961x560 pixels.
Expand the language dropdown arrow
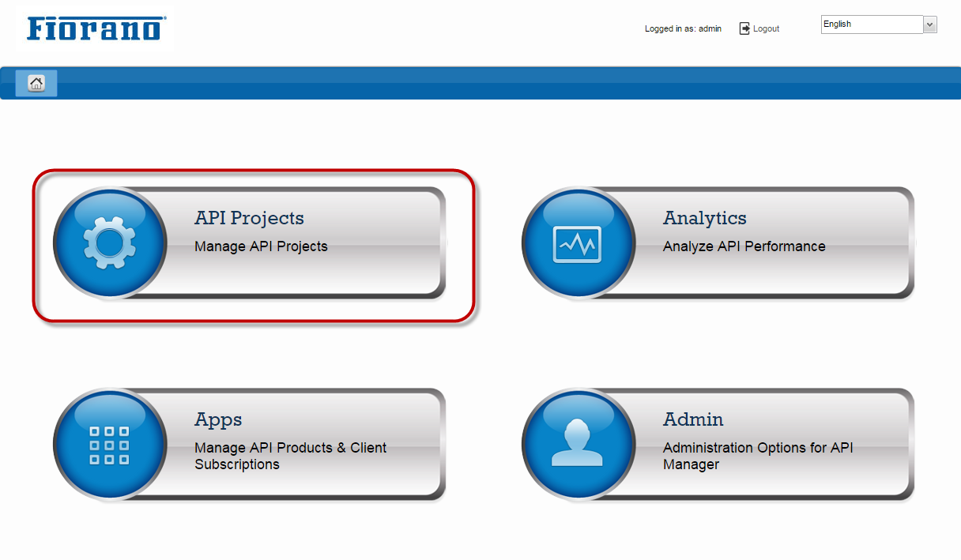(x=930, y=24)
